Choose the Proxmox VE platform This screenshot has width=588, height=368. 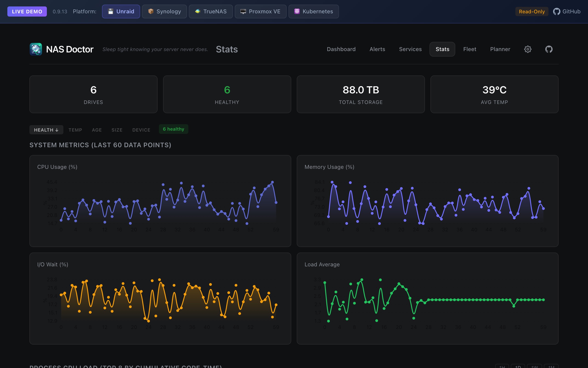click(260, 11)
